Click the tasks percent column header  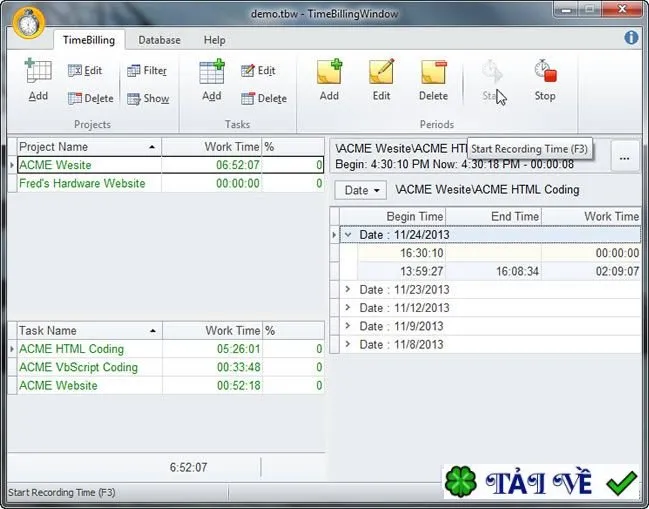pyautogui.click(x=293, y=331)
